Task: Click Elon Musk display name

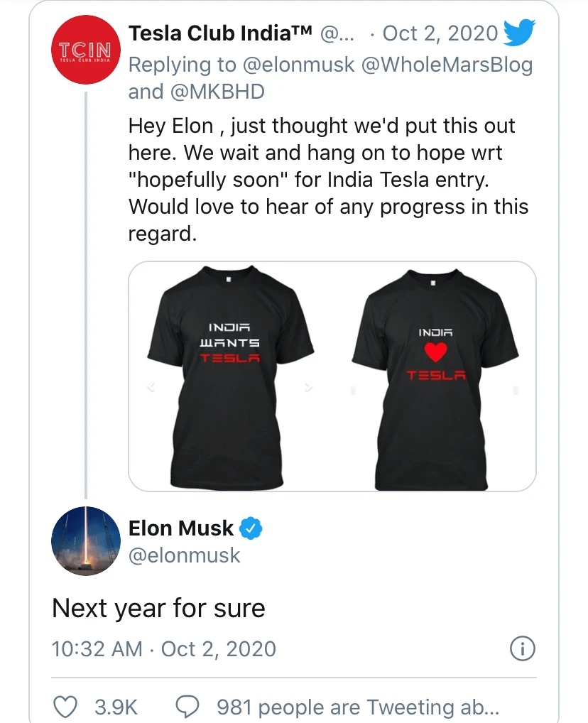Action: [180, 528]
